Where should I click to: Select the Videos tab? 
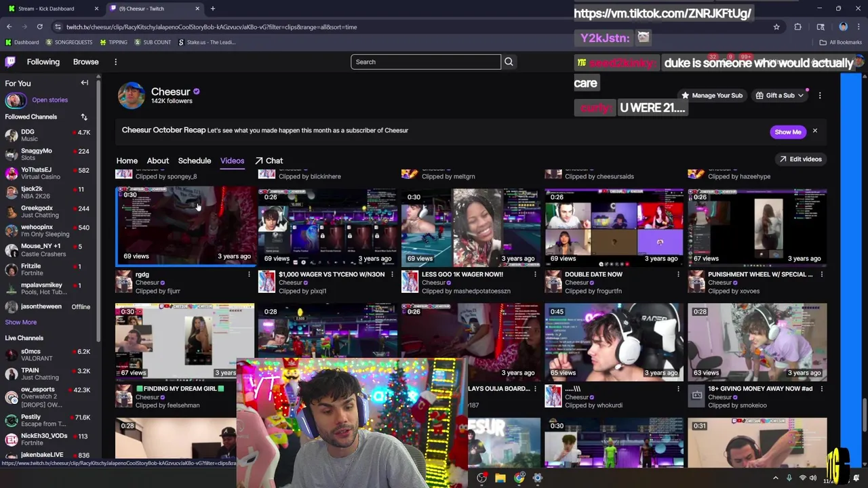(x=232, y=161)
